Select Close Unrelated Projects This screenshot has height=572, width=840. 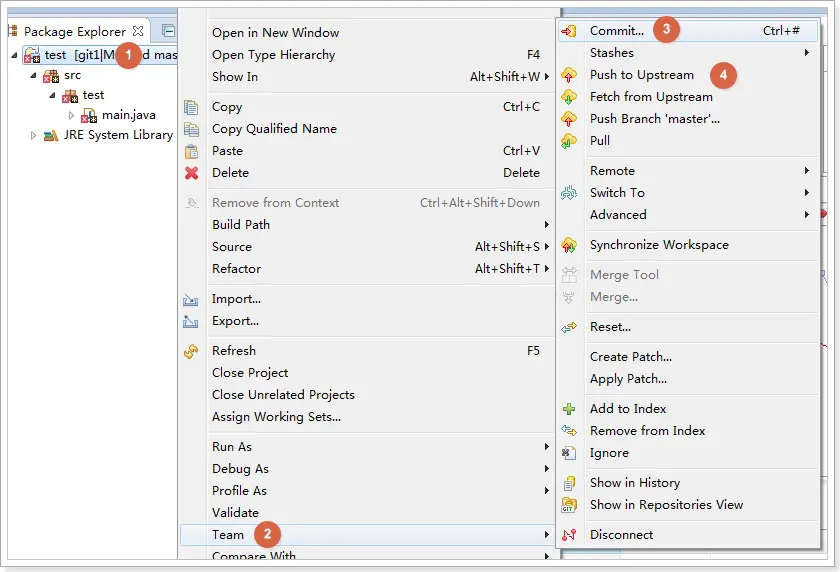pyautogui.click(x=367, y=395)
